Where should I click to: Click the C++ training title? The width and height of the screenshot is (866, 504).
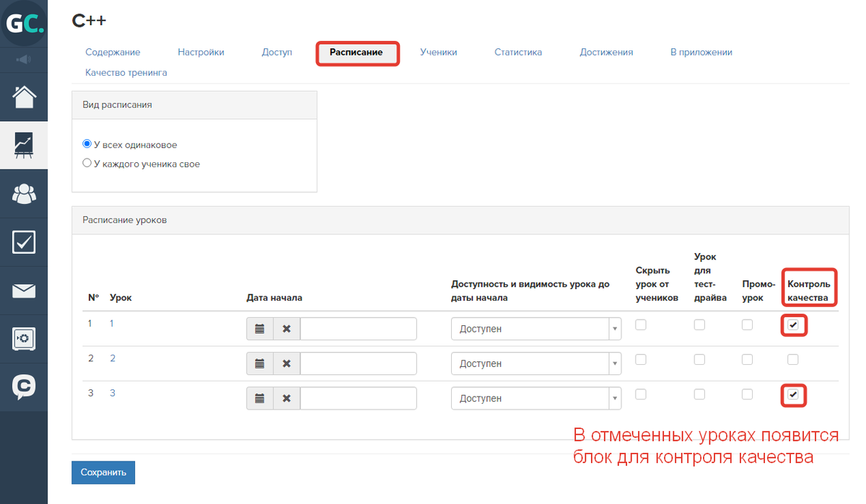click(89, 21)
